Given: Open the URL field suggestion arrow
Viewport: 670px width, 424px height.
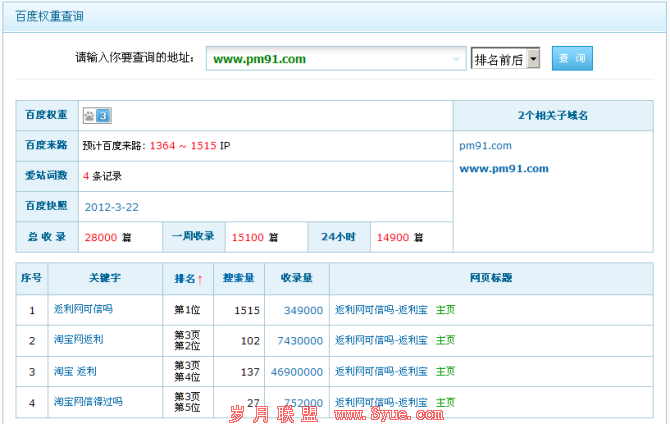Looking at the screenshot, I should pos(456,59).
